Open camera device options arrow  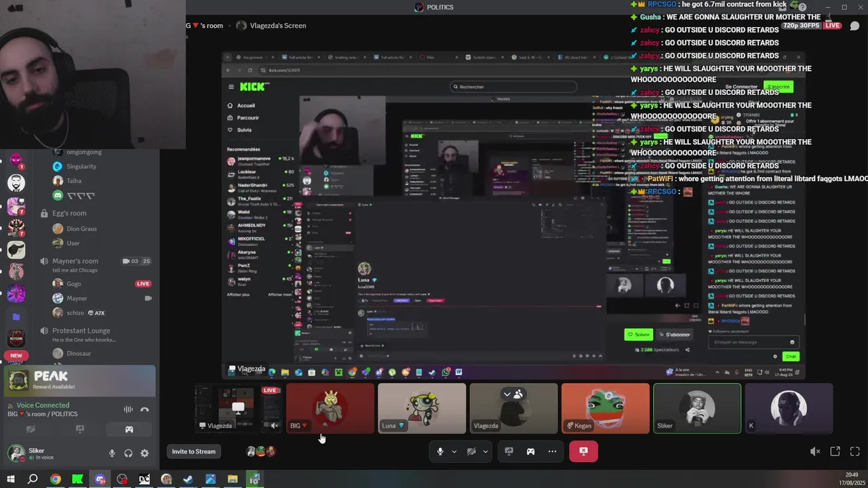(x=485, y=451)
